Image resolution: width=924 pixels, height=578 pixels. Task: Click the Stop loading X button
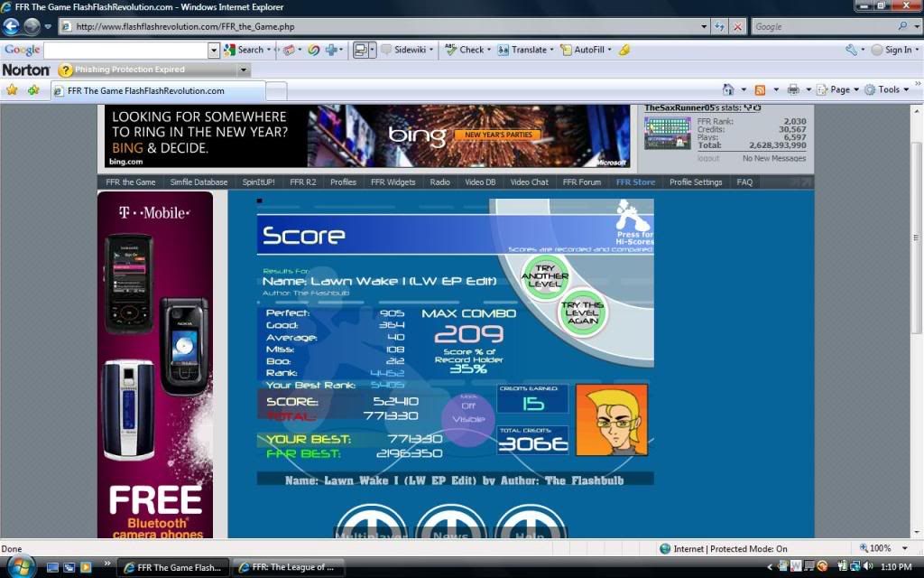pyautogui.click(x=737, y=27)
